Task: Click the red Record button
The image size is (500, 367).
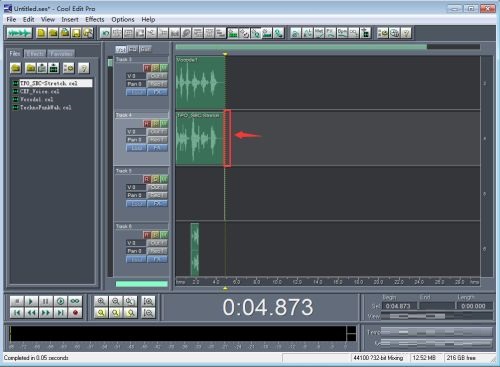Action: pos(75,313)
